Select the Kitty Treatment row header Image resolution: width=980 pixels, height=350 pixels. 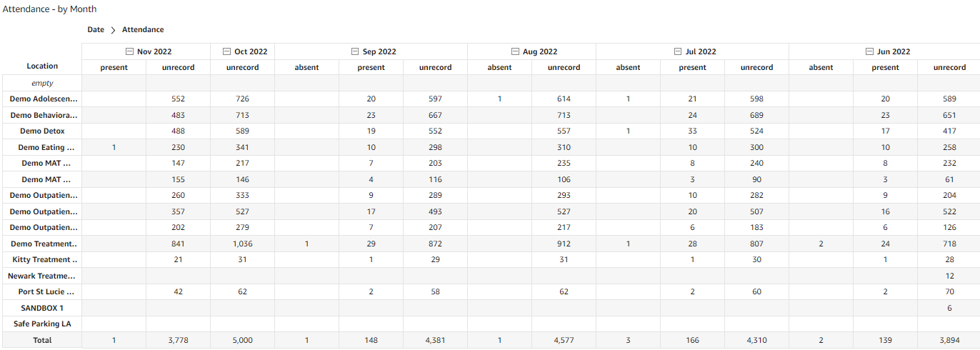point(42,260)
